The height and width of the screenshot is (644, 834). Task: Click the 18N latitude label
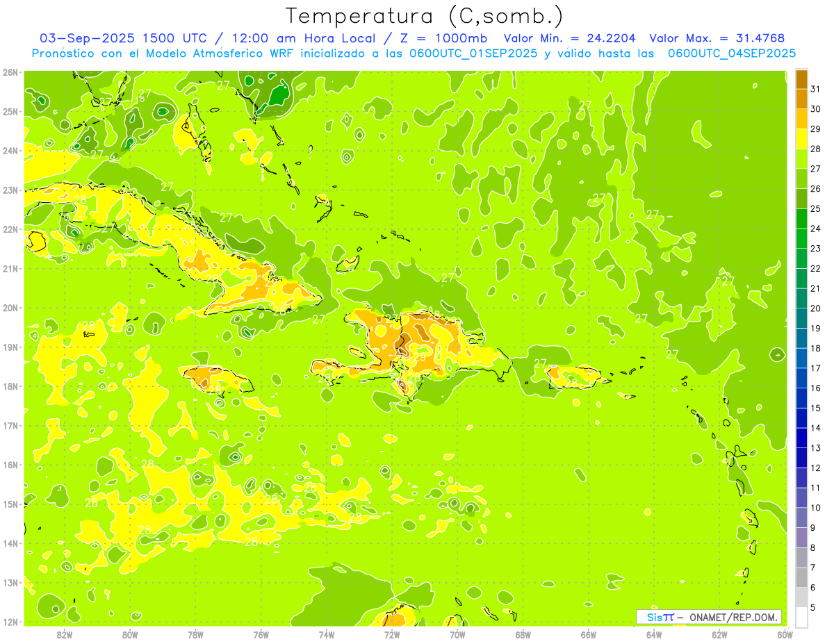tap(10, 386)
